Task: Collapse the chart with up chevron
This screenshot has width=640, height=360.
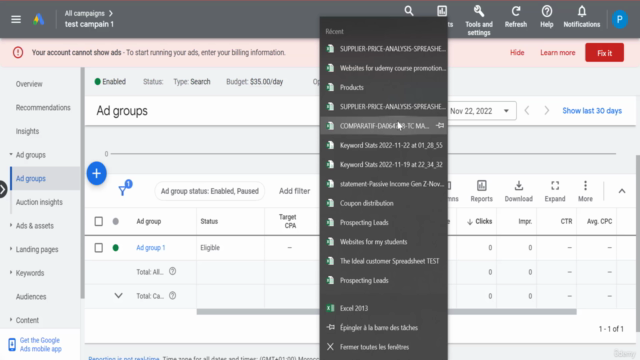Action: click(x=622, y=191)
